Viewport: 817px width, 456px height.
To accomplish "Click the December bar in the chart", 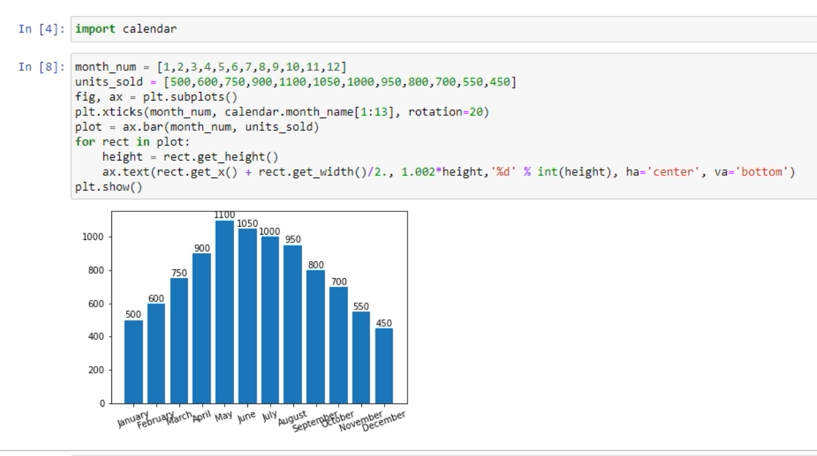I will click(384, 365).
